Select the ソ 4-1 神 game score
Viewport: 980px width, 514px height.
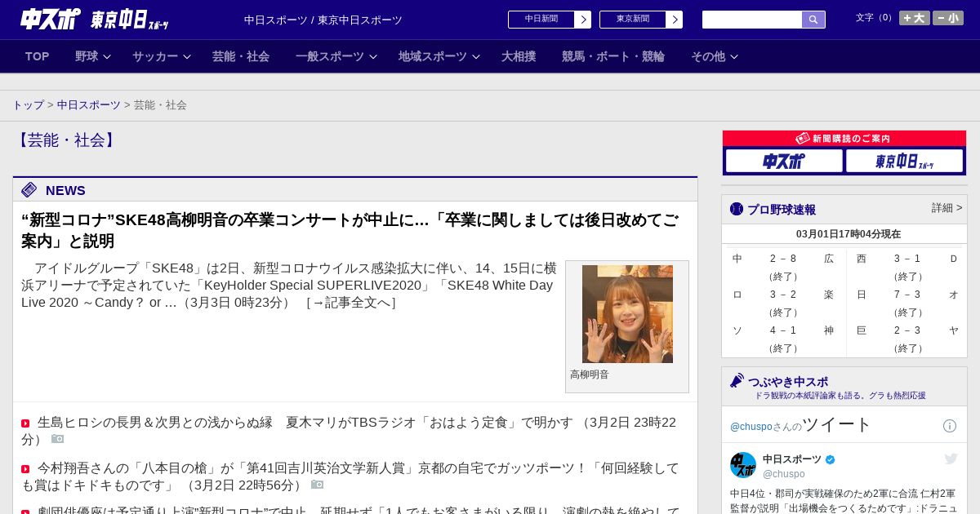pos(783,330)
